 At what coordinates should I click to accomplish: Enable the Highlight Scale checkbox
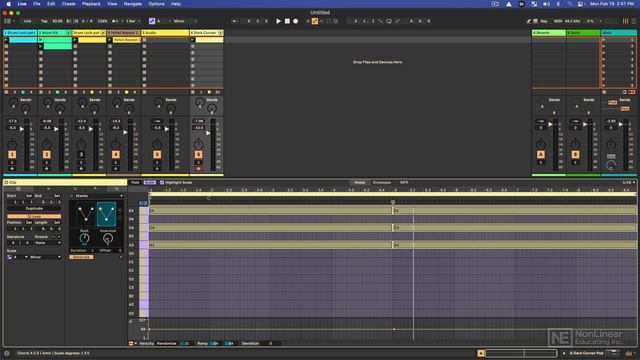point(162,182)
